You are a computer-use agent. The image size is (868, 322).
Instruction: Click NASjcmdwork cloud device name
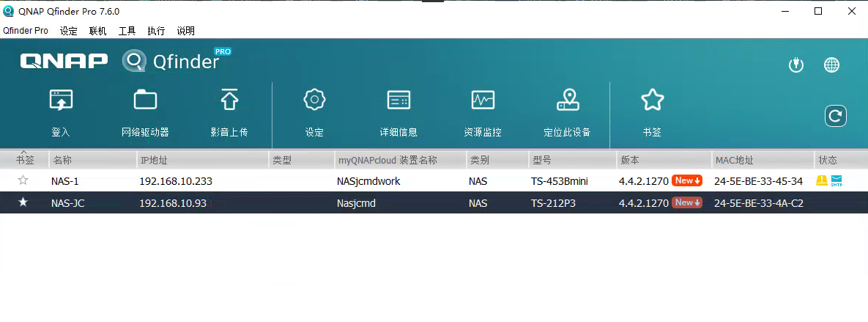(x=368, y=181)
